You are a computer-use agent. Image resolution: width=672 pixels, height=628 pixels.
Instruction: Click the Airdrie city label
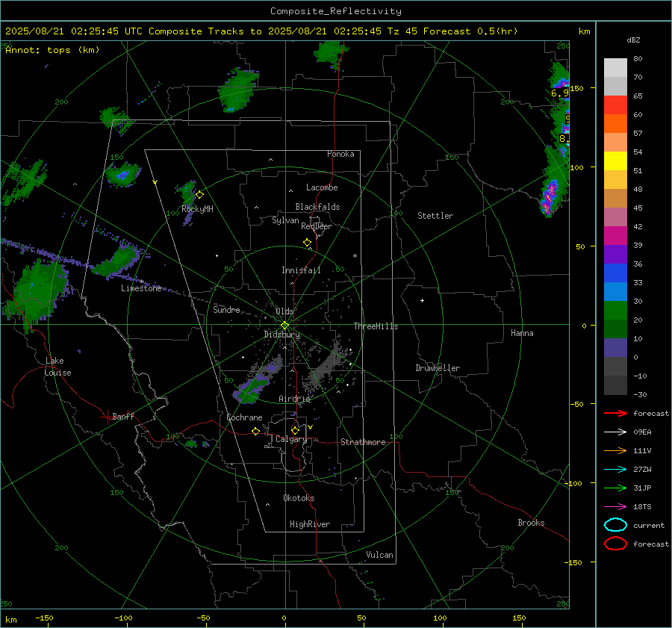tap(294, 399)
